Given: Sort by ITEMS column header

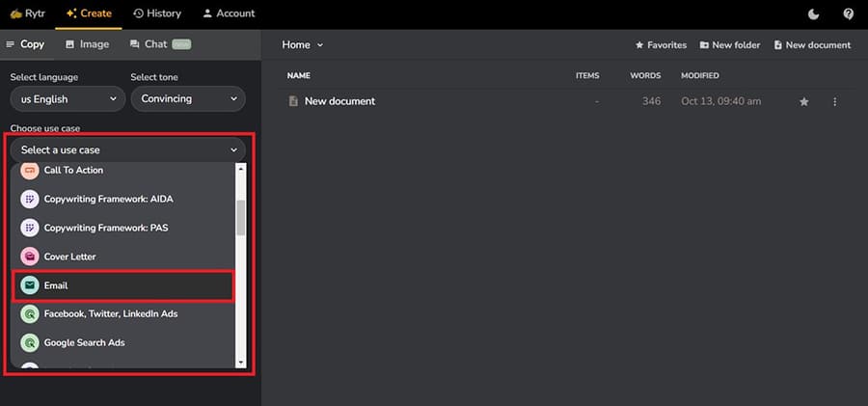Looking at the screenshot, I should coord(587,75).
